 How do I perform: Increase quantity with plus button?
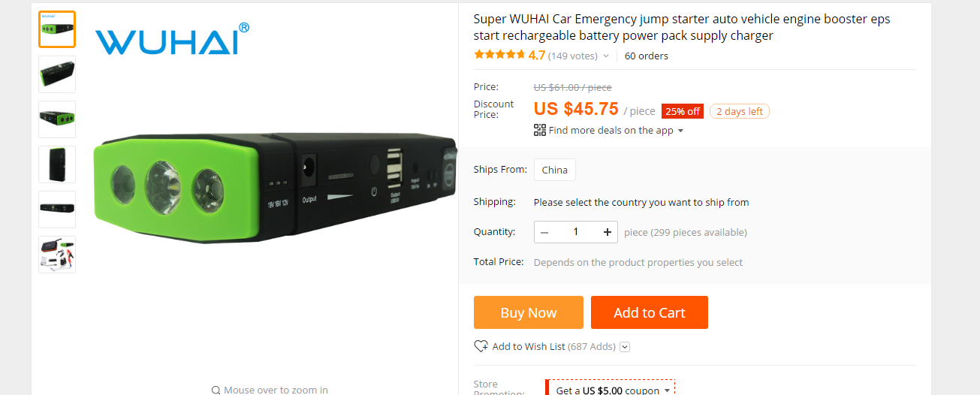click(x=608, y=232)
